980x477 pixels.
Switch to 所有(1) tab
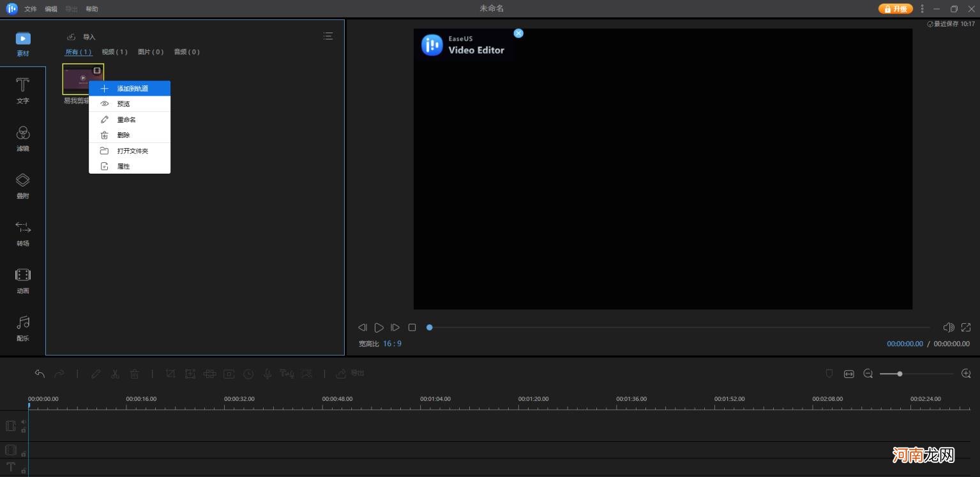(79, 52)
